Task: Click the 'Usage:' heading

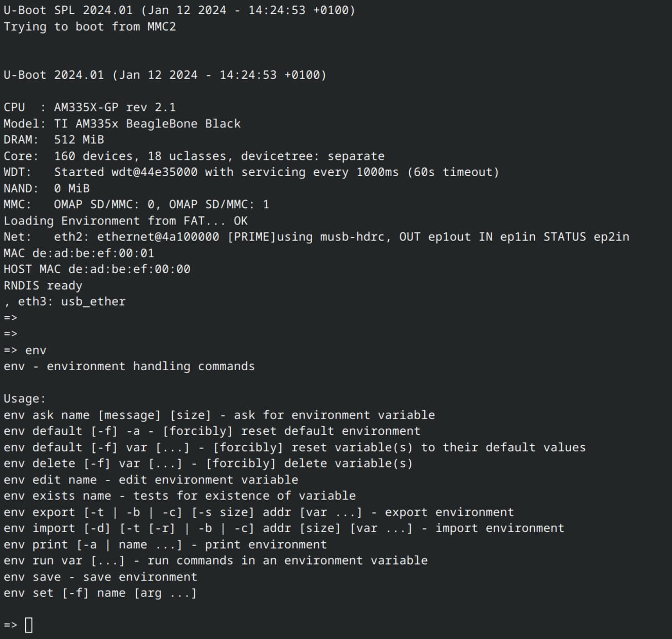Action: [25, 399]
